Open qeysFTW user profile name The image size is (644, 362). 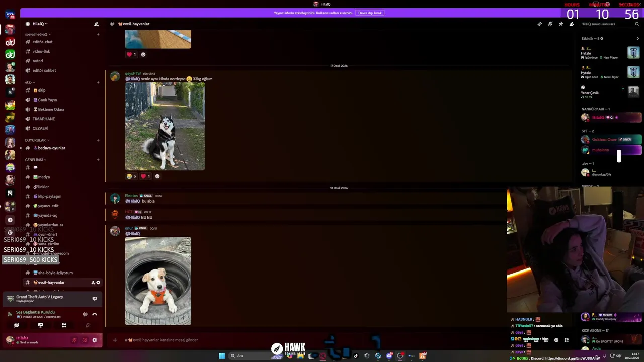point(133,74)
